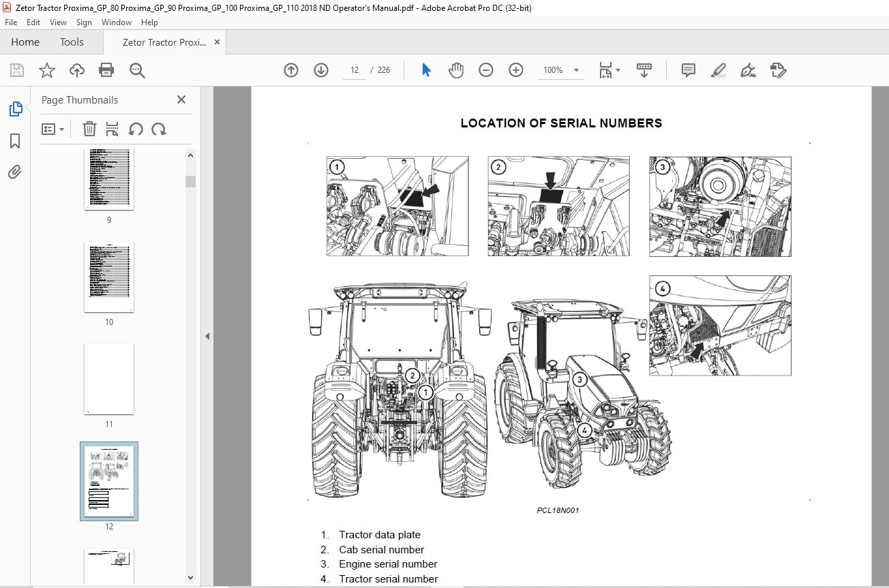889x588 pixels.
Task: Click the 'Tractor serial number' text
Action: [389, 579]
